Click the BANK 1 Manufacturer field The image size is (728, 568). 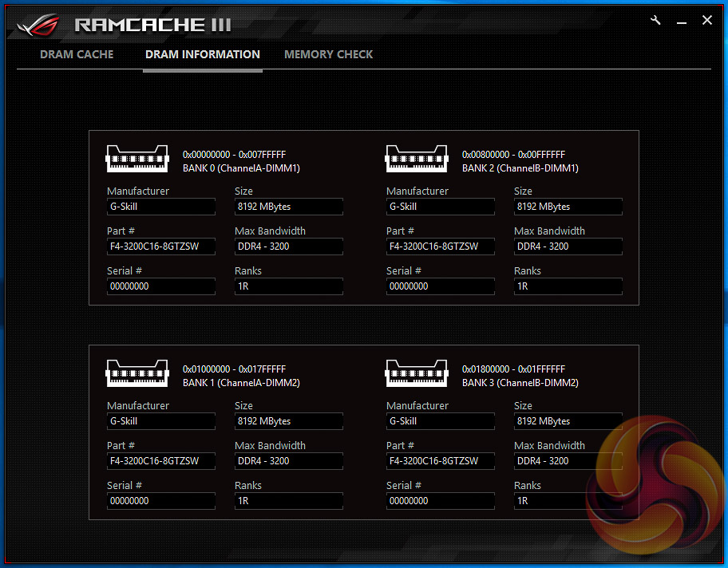tap(161, 421)
